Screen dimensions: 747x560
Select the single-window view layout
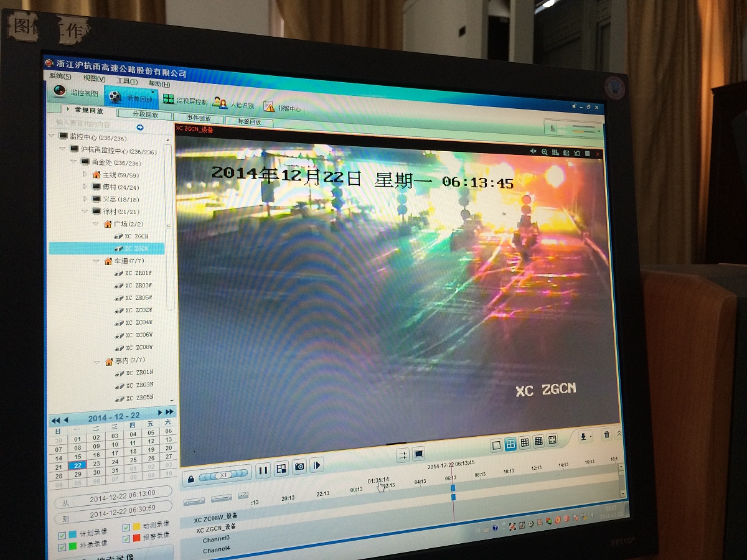point(496,445)
